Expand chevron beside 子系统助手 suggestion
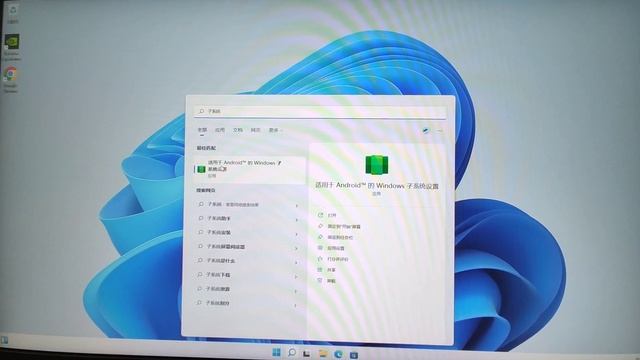Viewport: 640px width, 360px height. (297, 220)
